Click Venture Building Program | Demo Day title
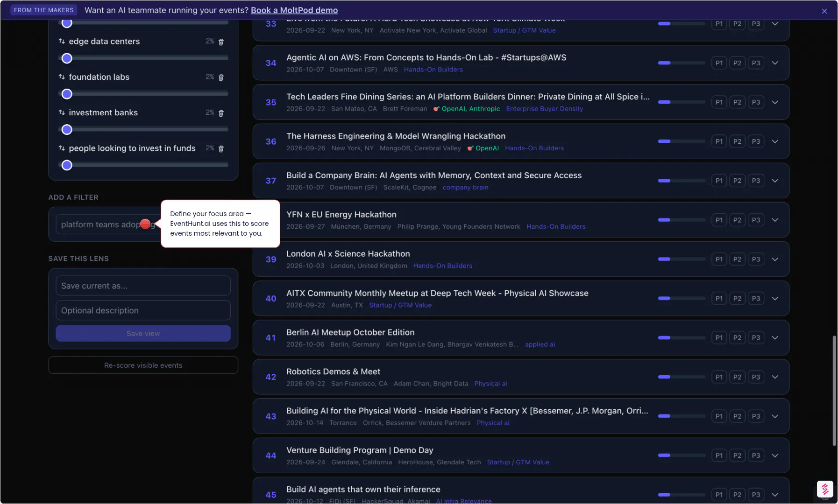The width and height of the screenshot is (838, 504). [360, 450]
